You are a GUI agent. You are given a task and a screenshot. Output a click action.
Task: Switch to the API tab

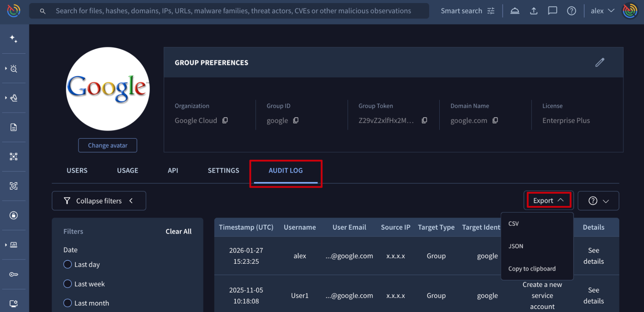[x=173, y=171]
